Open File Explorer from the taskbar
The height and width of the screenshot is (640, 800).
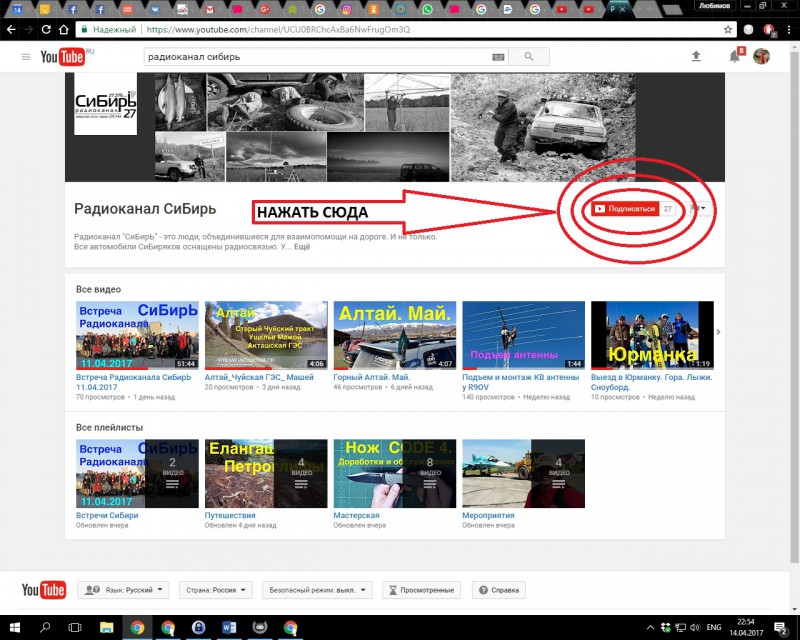(x=106, y=627)
